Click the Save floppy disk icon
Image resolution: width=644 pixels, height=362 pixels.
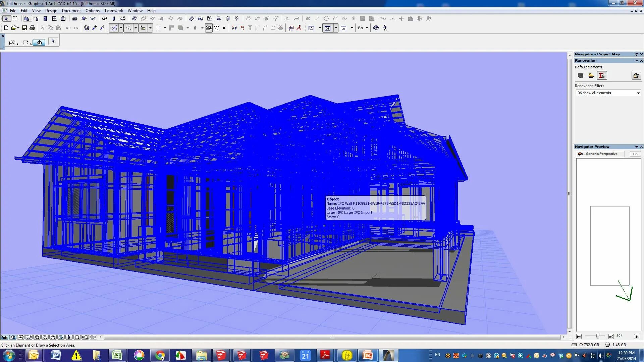[x=24, y=28]
